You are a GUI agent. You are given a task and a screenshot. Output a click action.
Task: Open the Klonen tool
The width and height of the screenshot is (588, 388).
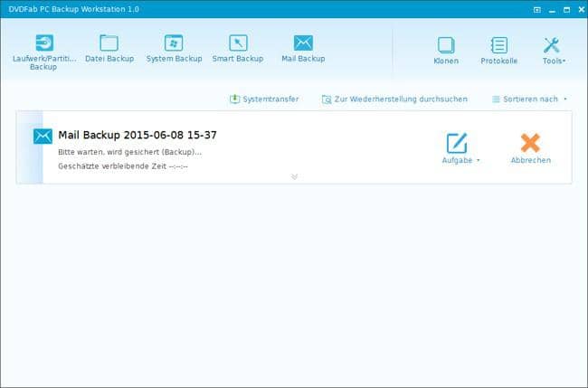pyautogui.click(x=446, y=51)
